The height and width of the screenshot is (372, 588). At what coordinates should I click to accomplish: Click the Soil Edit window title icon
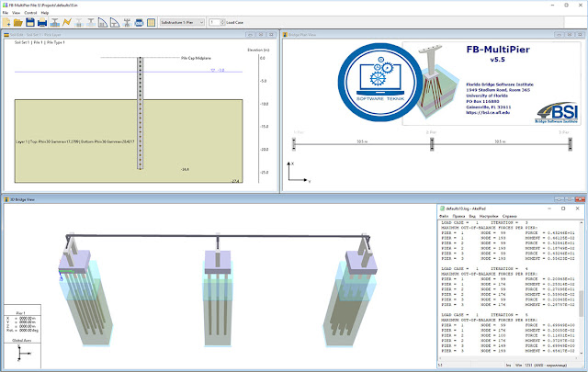[6, 35]
